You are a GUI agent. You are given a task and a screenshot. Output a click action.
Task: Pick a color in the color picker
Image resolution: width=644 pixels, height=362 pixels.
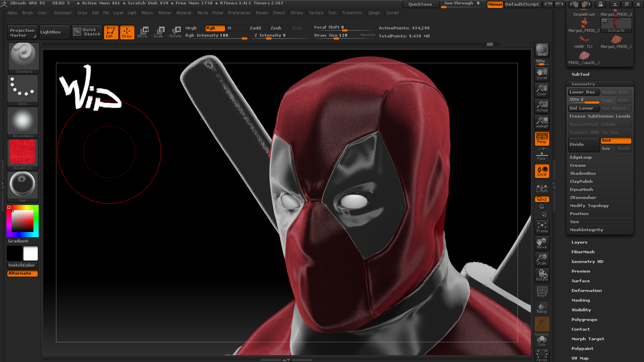coord(23,221)
